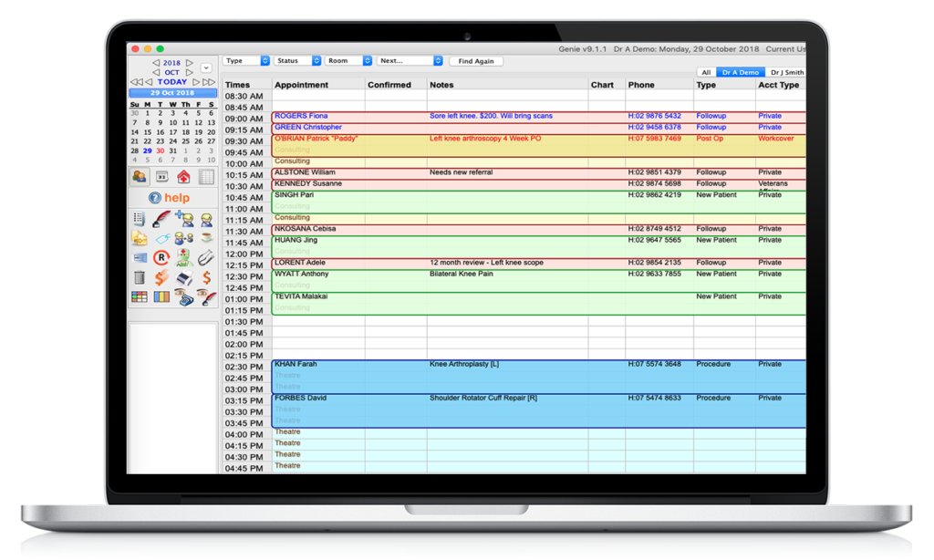Select the KENNEDY Susanne appointment
Viewport: 934px width, 560px height.
coord(538,184)
